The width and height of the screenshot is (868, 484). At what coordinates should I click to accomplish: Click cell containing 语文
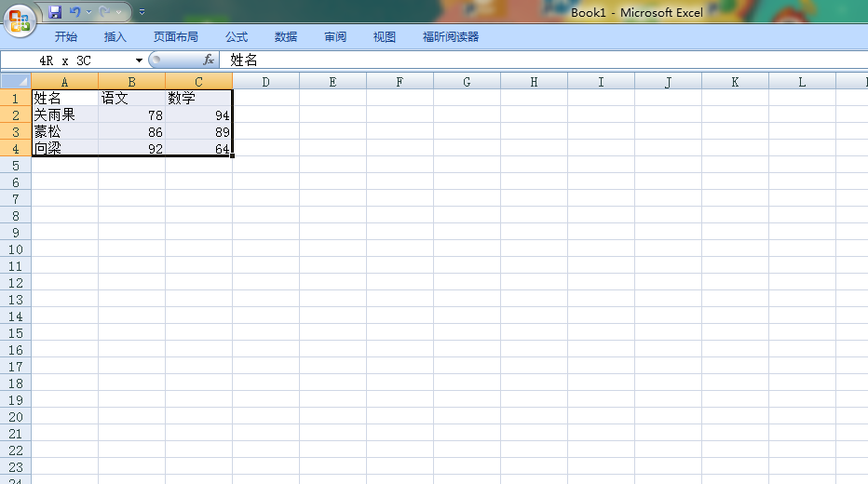tap(131, 99)
